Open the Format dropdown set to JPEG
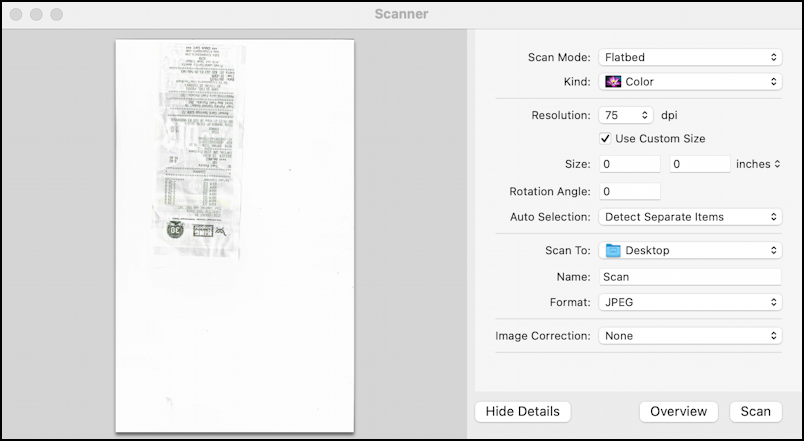 click(690, 302)
